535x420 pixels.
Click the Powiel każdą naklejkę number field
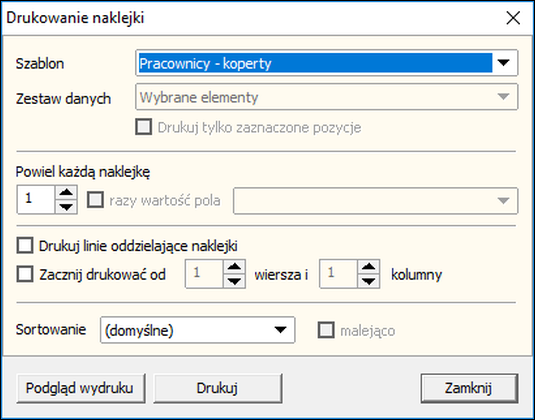coord(36,200)
